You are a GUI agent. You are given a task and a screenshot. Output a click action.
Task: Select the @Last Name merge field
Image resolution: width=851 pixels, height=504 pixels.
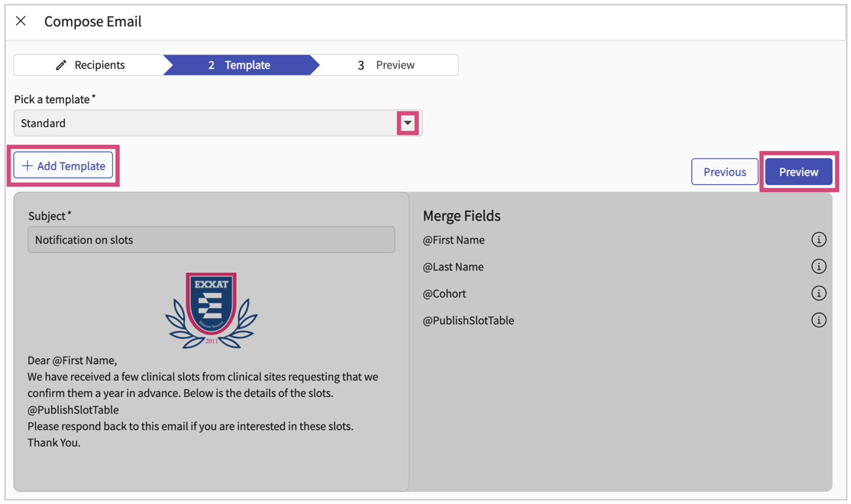click(x=453, y=267)
